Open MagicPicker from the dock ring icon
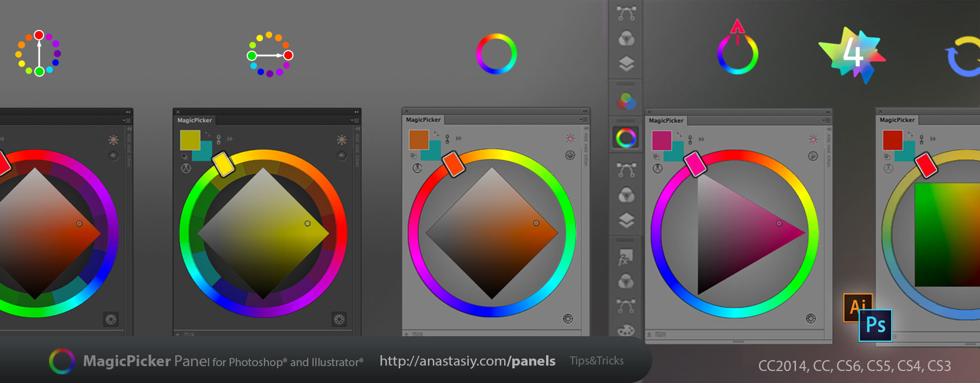The height and width of the screenshot is (383, 980). 626,138
